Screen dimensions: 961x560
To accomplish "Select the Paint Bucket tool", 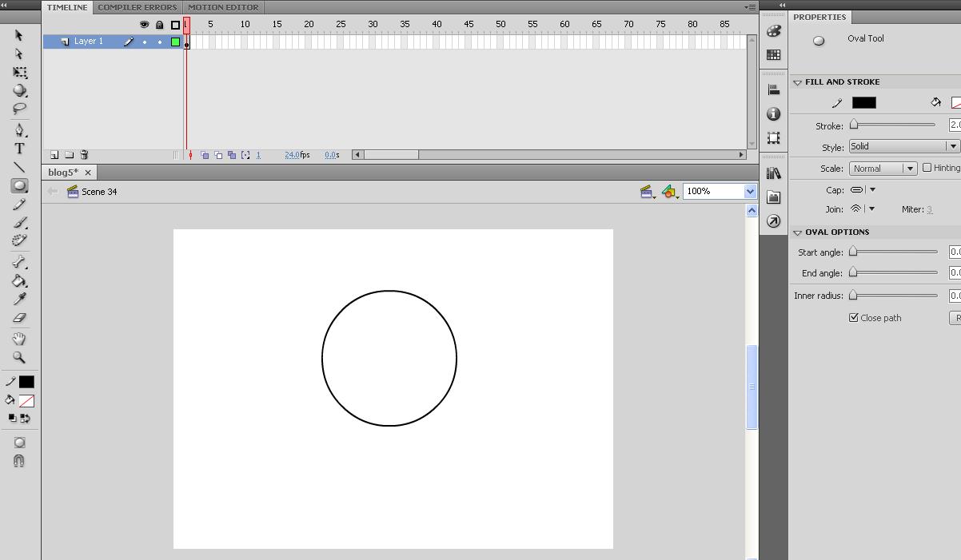I will click(19, 280).
